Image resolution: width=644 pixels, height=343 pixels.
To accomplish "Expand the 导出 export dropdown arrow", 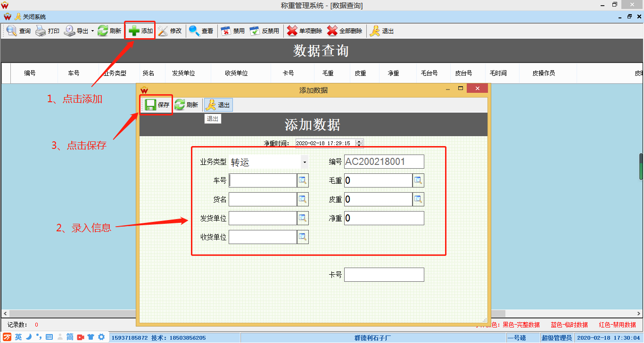I will [x=92, y=31].
